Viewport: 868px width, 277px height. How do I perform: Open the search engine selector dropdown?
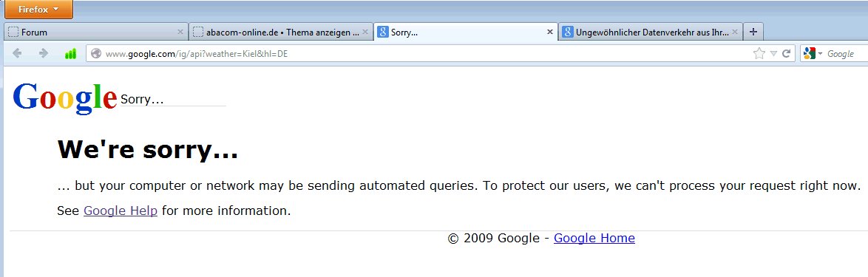[821, 54]
